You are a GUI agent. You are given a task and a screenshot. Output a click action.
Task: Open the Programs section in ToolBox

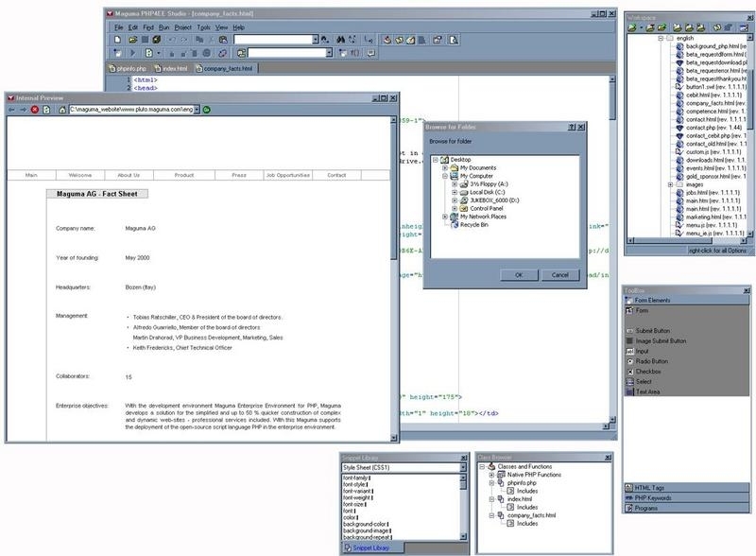pos(687,508)
